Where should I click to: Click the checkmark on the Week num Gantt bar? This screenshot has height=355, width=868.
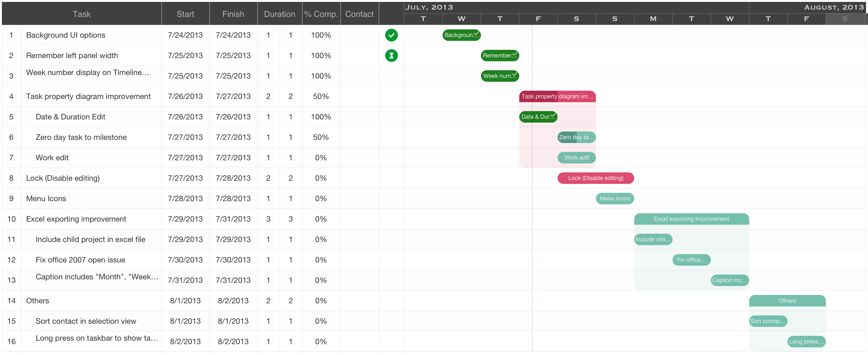click(514, 74)
